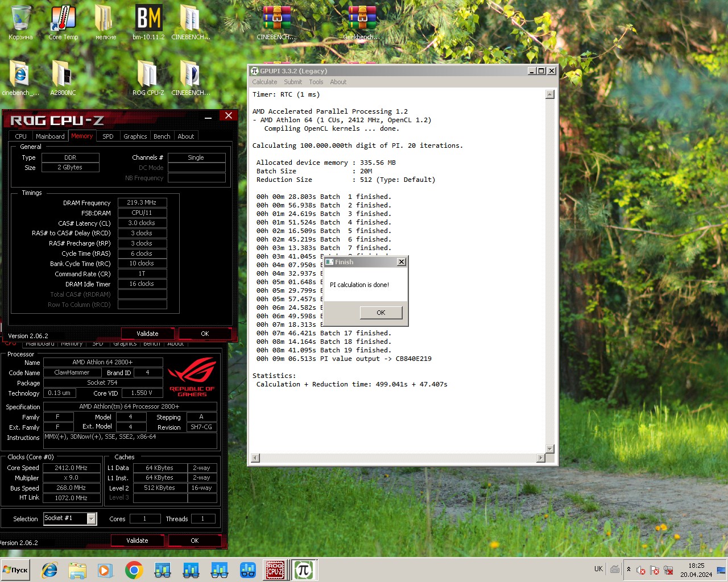Open the About menu in GPUPI
The width and height of the screenshot is (728, 582).
tap(338, 82)
